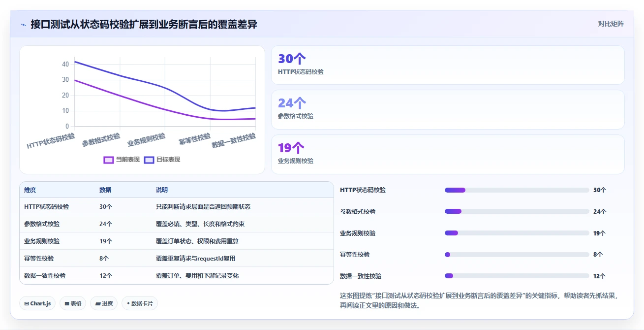
Task: Click the lightning icon beside the title
Action: (23, 25)
